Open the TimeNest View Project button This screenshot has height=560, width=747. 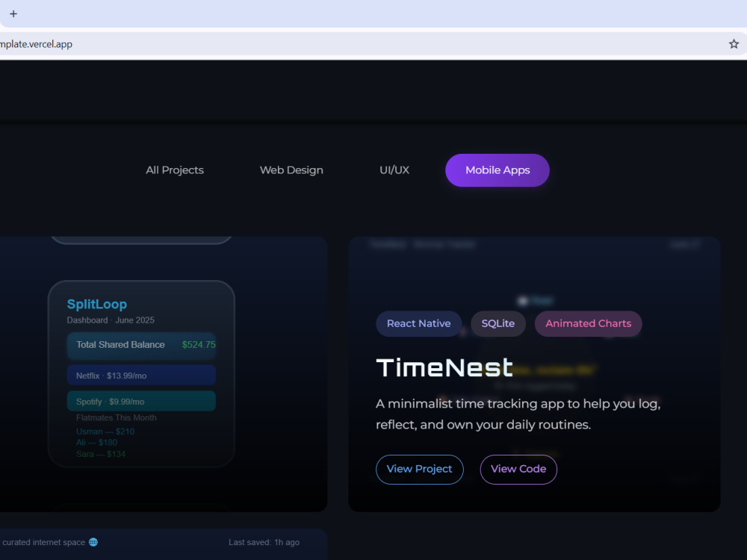coord(419,469)
